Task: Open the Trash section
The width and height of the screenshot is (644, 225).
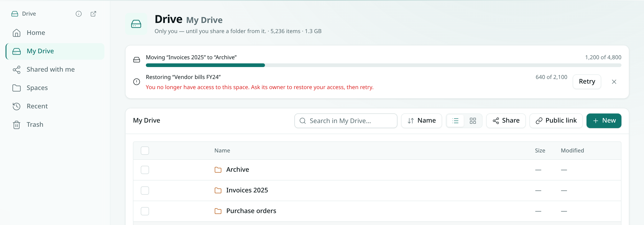Action: coord(55,125)
